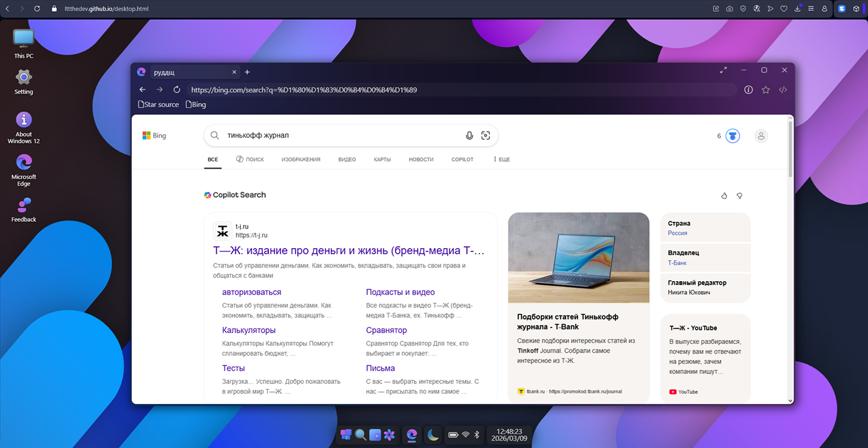The image size is (868, 448).
Task: Open a new tab with the plus button
Action: [x=247, y=72]
